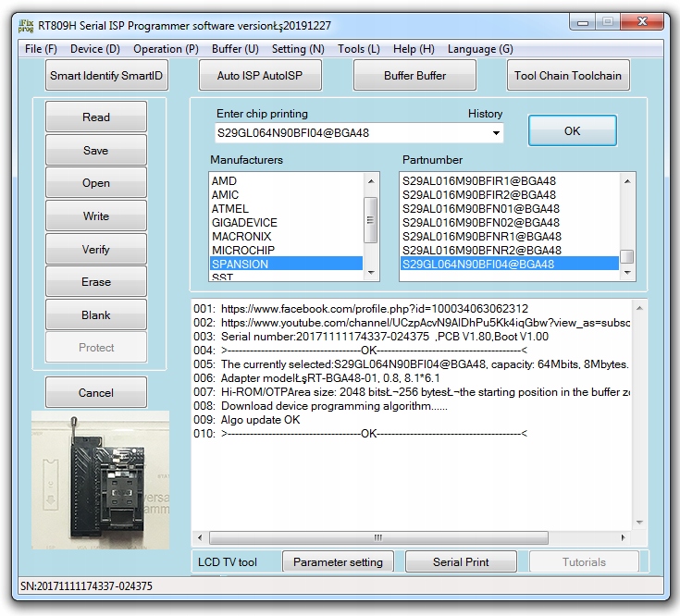Click the Serial Print button
Screen dimensions: 680x616
click(461, 562)
